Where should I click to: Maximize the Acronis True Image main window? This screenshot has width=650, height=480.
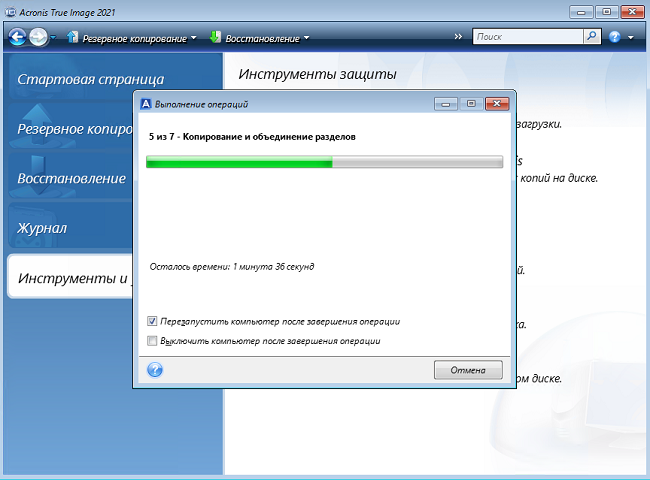coord(606,12)
